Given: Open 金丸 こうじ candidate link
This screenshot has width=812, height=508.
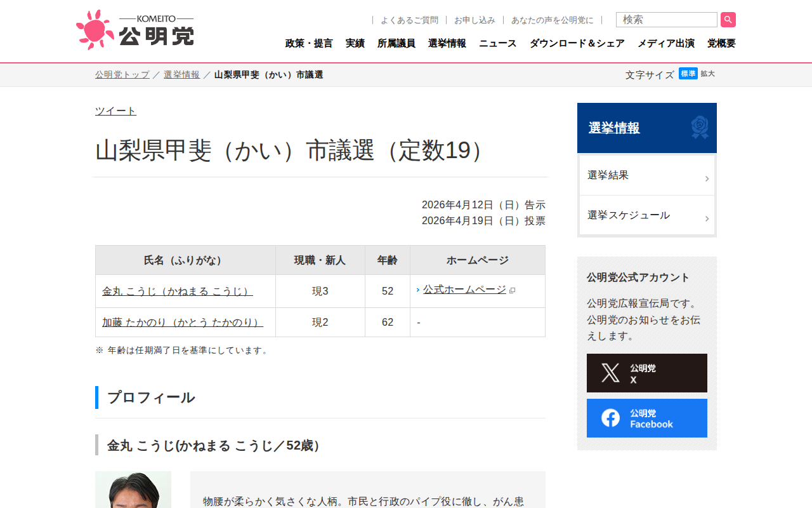Looking at the screenshot, I should coord(178,291).
